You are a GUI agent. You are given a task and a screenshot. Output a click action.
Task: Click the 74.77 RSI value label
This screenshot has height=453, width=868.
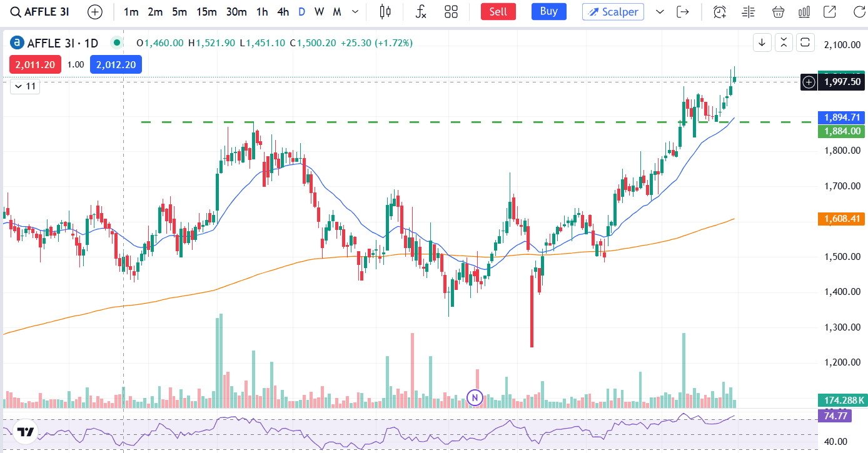835,416
